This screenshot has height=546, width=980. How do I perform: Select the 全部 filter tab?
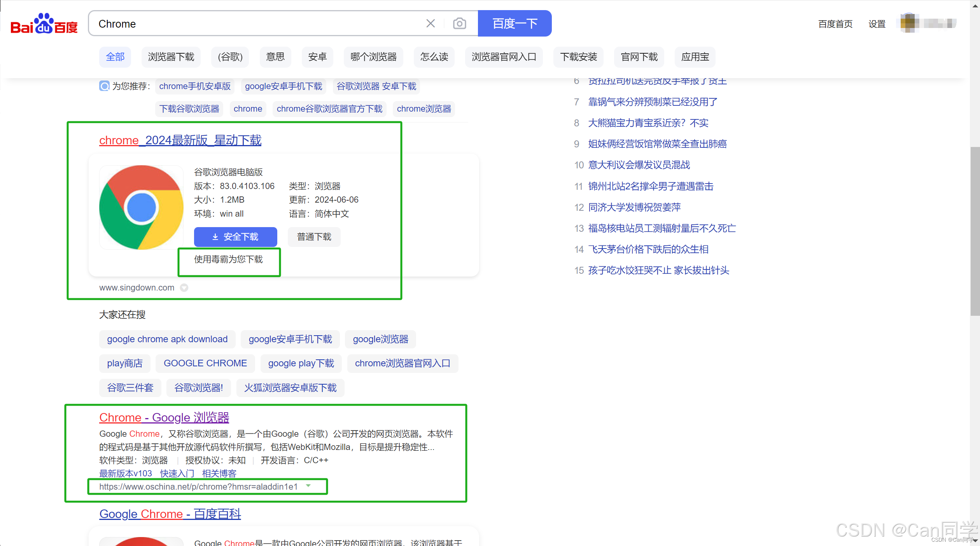coord(115,57)
